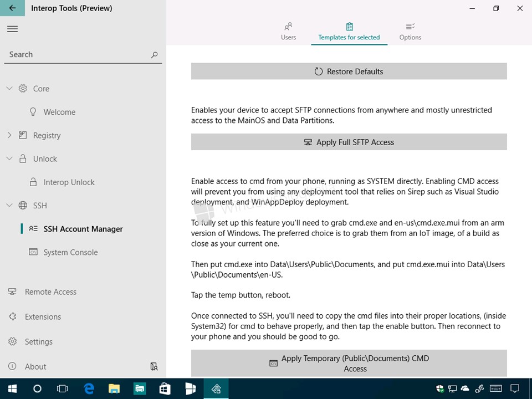Screen dimensions: 532x399
Task: Launch Microsoft Edge from taskbar
Action: click(x=89, y=388)
